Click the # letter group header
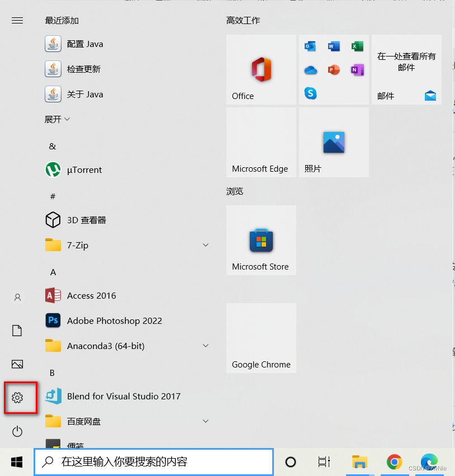 click(x=53, y=196)
